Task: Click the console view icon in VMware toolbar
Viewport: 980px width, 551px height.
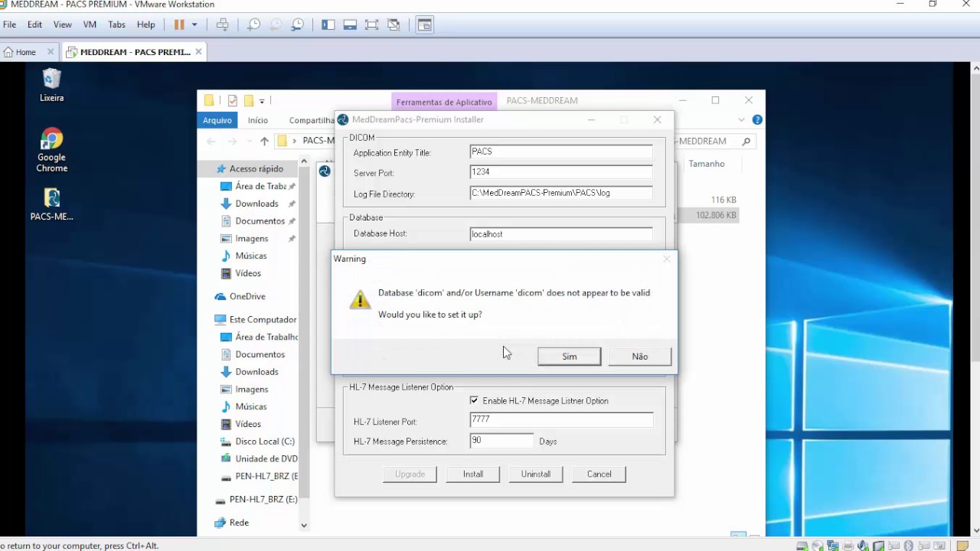Action: 425,24
